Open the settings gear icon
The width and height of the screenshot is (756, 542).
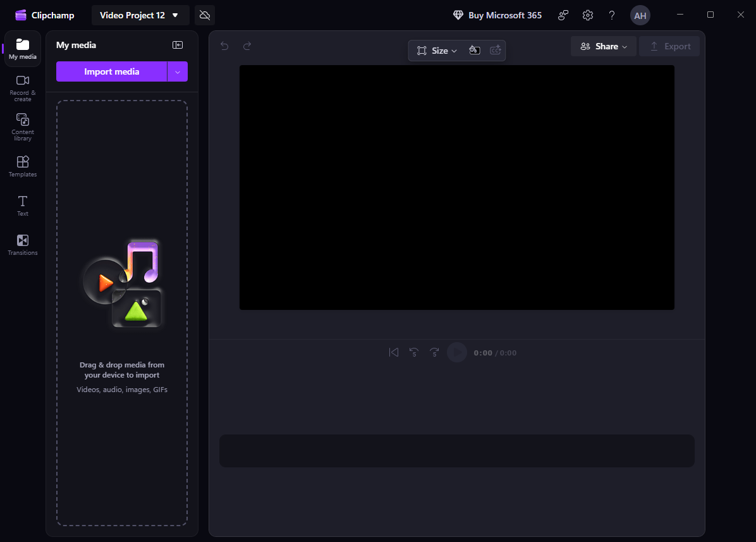pyautogui.click(x=588, y=15)
